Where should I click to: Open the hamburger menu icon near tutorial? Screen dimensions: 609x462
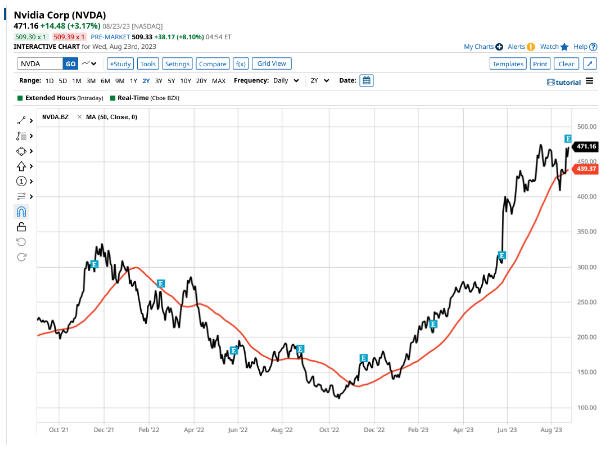590,81
